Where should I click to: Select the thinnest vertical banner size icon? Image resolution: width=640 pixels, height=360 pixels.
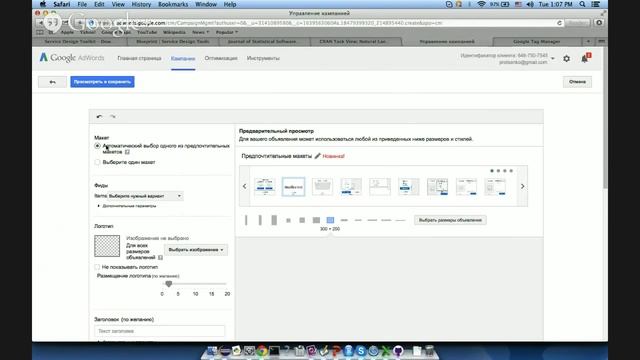point(246,220)
